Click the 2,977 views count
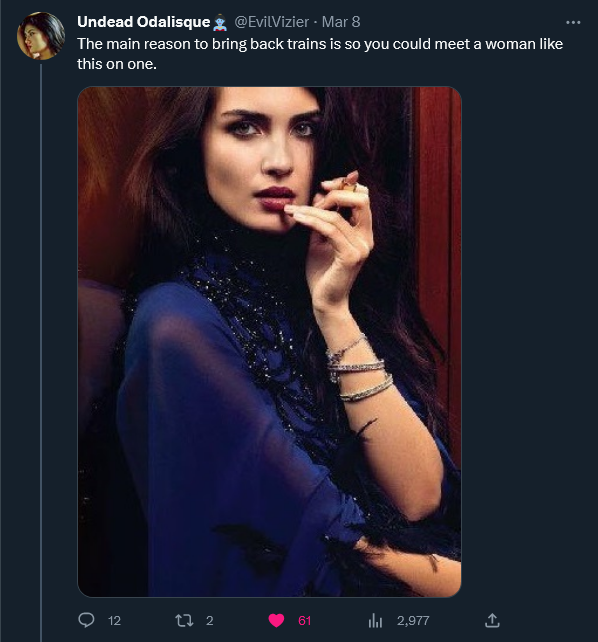Image resolution: width=598 pixels, height=642 pixels. [413, 621]
